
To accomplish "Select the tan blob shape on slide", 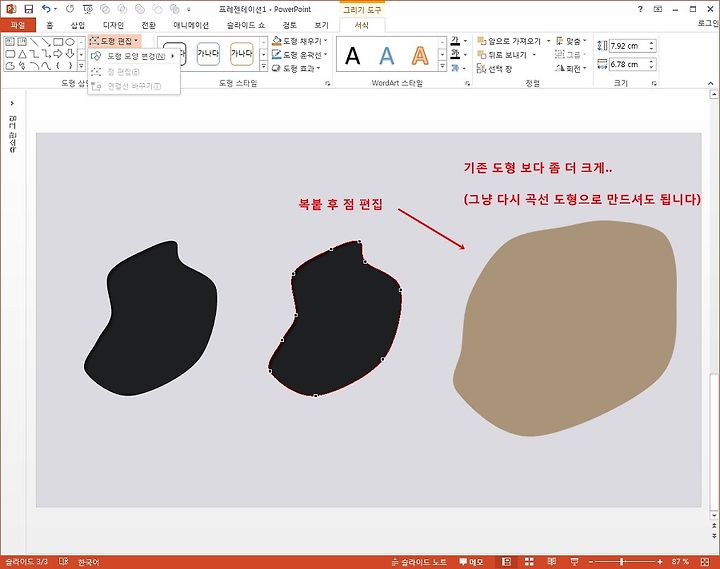I will pos(565,328).
